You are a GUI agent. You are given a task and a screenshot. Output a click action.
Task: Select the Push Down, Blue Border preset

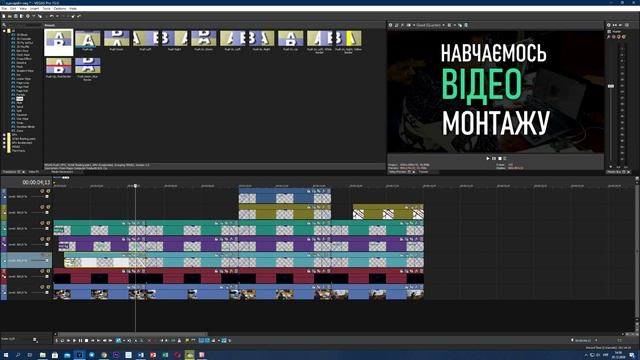coord(87,69)
